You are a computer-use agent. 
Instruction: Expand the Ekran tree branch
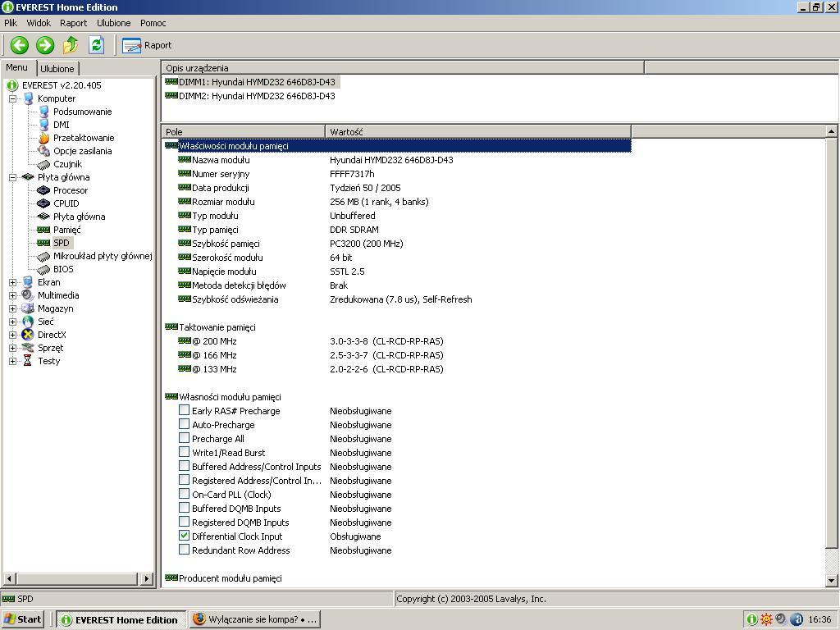pos(13,282)
